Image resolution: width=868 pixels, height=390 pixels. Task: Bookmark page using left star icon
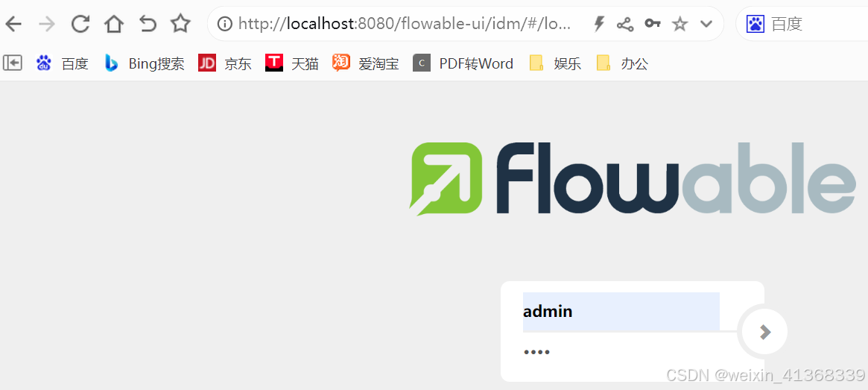[x=180, y=23]
